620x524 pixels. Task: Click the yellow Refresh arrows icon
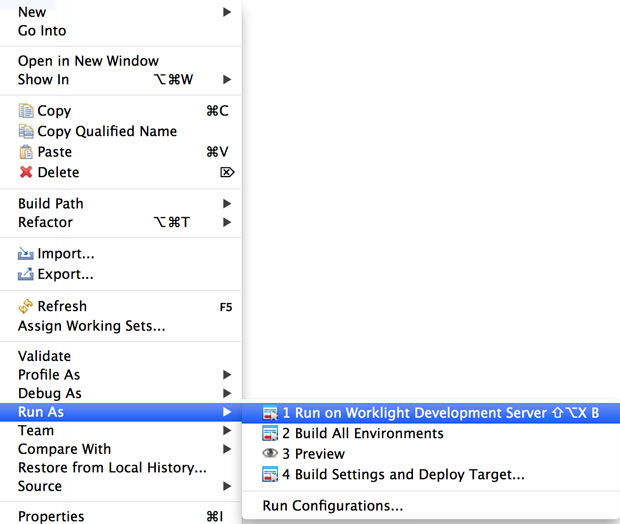tap(26, 306)
